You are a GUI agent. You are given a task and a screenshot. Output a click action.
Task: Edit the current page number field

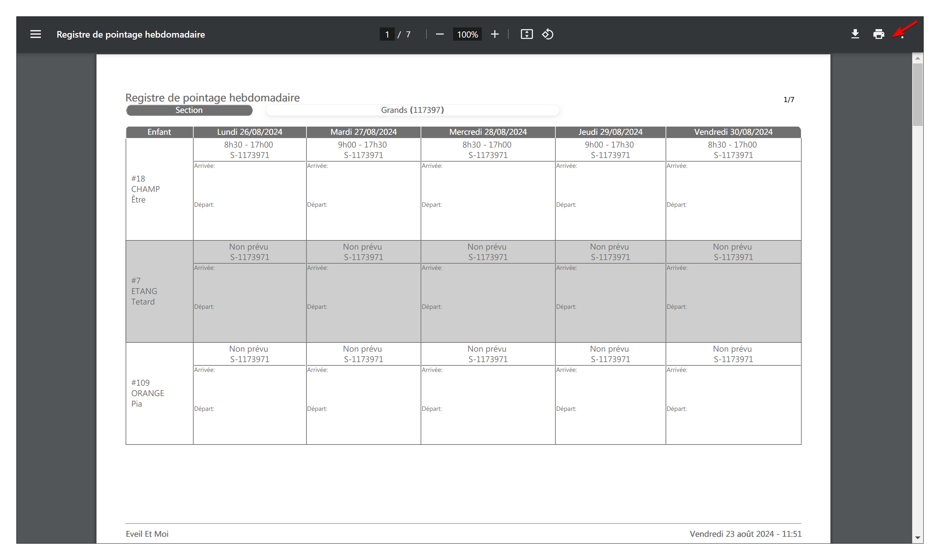[387, 34]
